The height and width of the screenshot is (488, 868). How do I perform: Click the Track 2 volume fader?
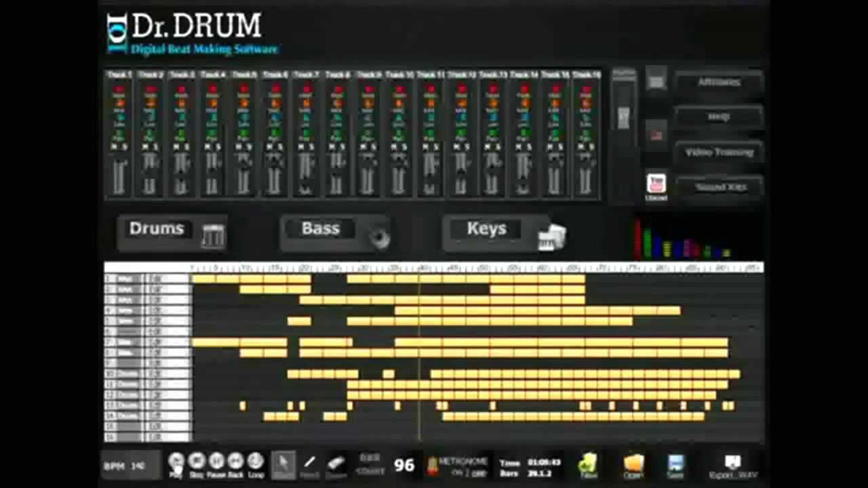(x=150, y=175)
